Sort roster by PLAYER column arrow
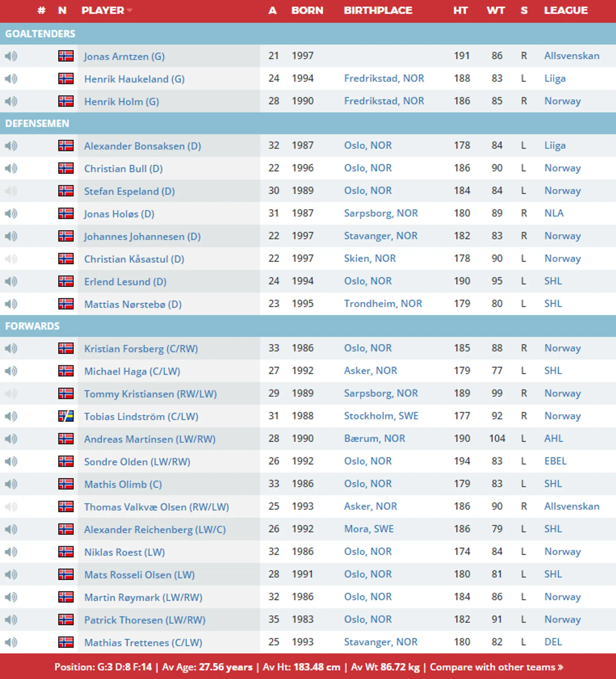 pyautogui.click(x=130, y=11)
